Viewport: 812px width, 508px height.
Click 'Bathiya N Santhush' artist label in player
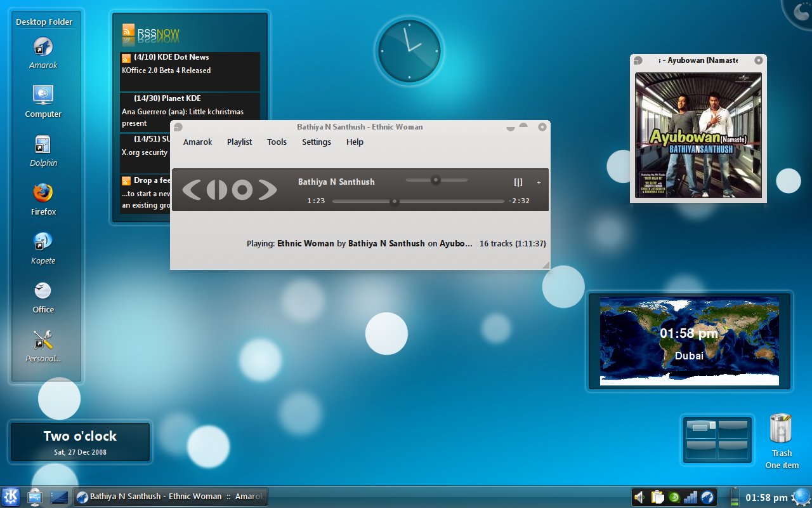coord(336,182)
